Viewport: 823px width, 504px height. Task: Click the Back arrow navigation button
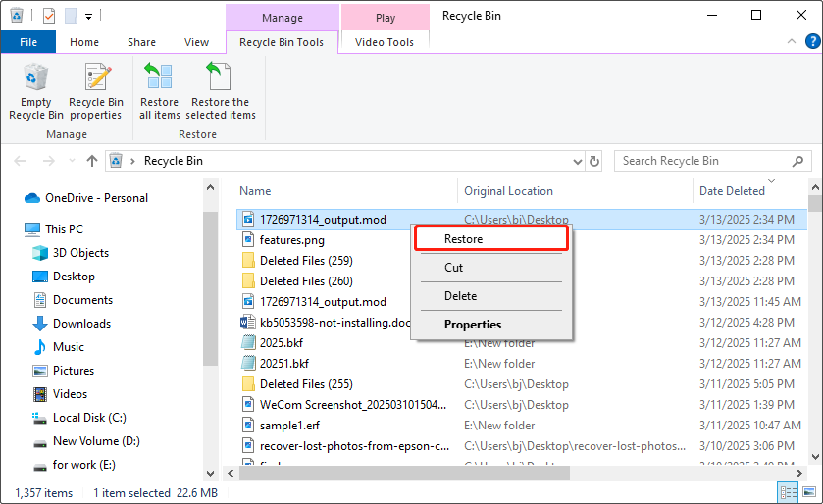(20, 161)
